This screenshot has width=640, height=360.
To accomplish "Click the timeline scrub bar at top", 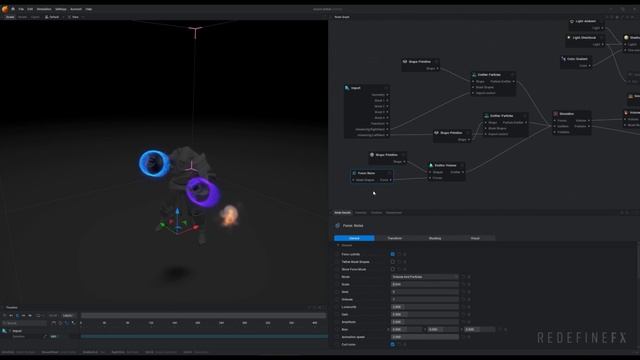I will (203, 316).
